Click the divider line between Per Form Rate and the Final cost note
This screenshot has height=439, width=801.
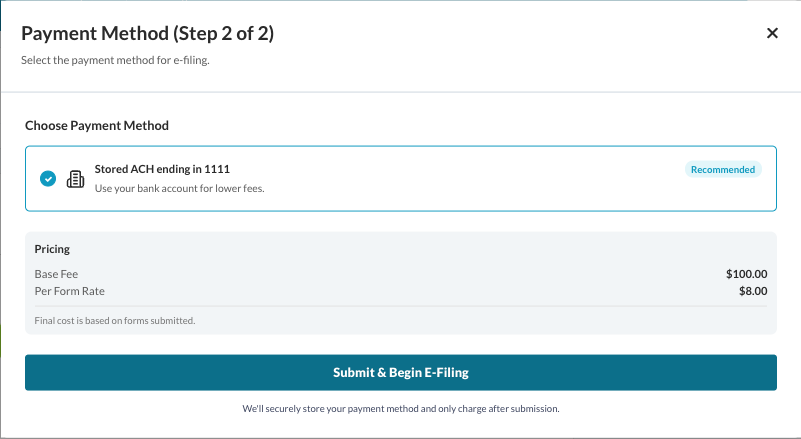coord(400,306)
